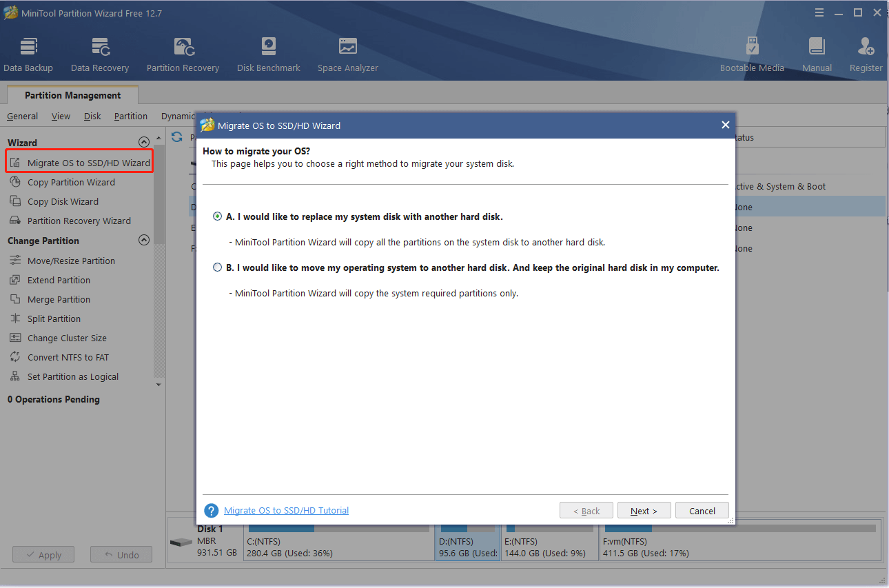Collapse the Change Partition section
Image resolution: width=889 pixels, height=588 pixels.
point(144,240)
